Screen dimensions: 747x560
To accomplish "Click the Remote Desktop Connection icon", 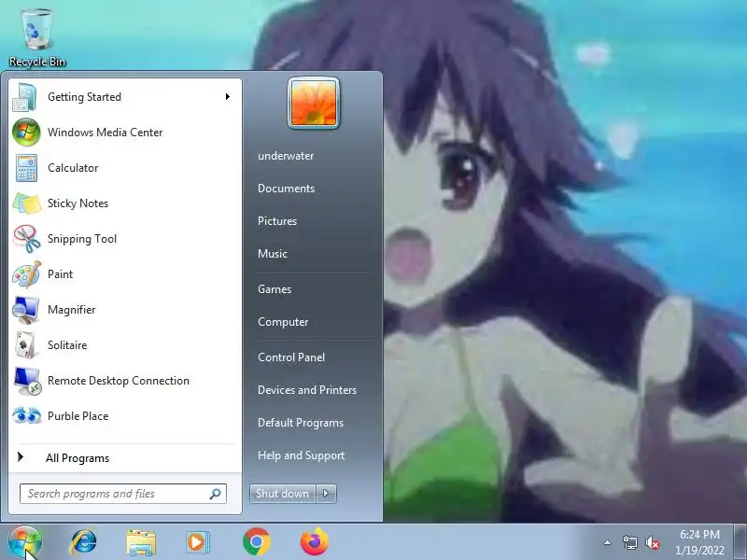I will pyautogui.click(x=28, y=381).
